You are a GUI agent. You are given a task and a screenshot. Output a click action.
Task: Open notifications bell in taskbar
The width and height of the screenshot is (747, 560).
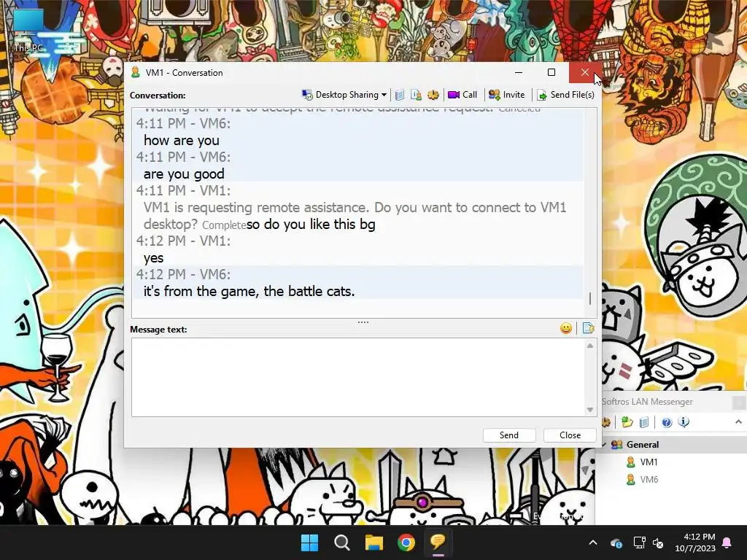pyautogui.click(x=727, y=542)
